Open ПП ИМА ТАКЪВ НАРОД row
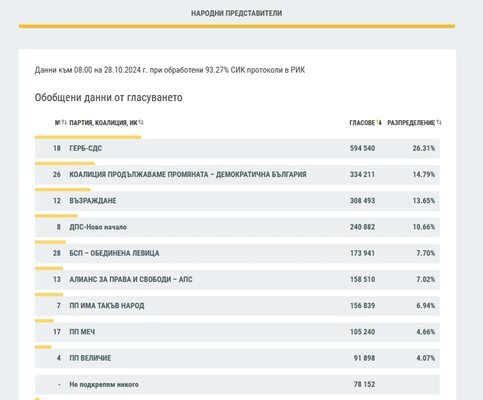 click(237, 306)
